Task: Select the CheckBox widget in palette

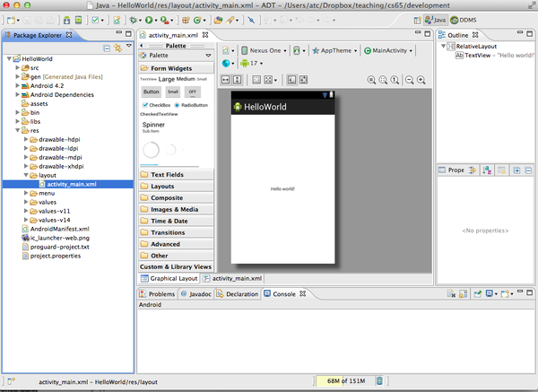Action: pyautogui.click(x=156, y=105)
